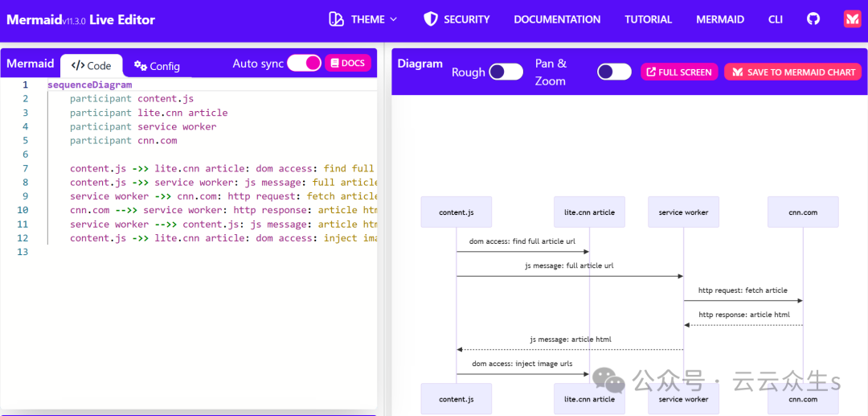The image size is (868, 416).
Task: Click code line 10 starting 'cnn.com -->>'
Action: tap(223, 210)
